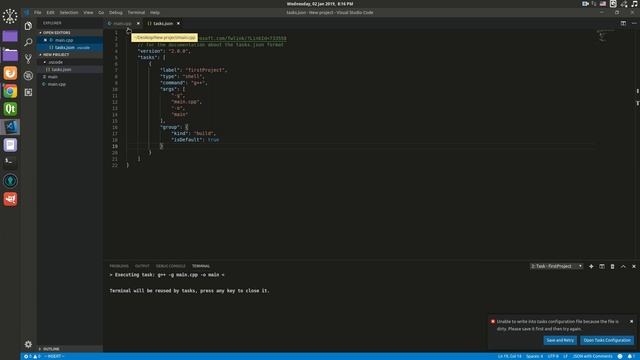Open the terminal app from dock
The image size is (640, 360).
pos(10,162)
